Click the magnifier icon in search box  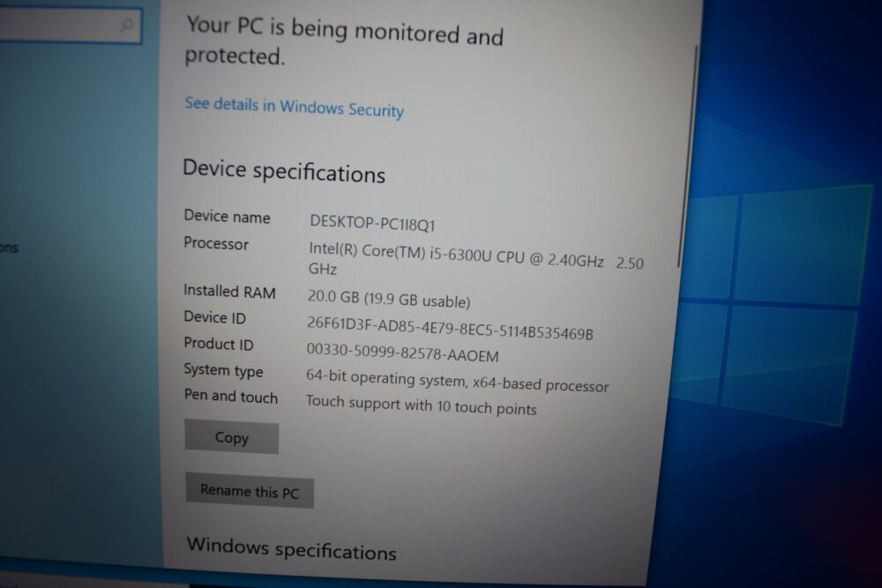128,25
